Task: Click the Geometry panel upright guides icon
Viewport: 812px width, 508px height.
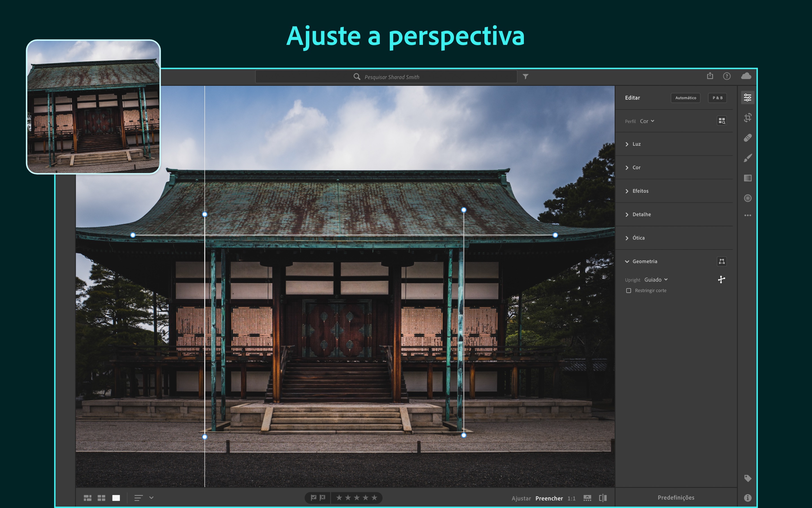Action: [721, 261]
